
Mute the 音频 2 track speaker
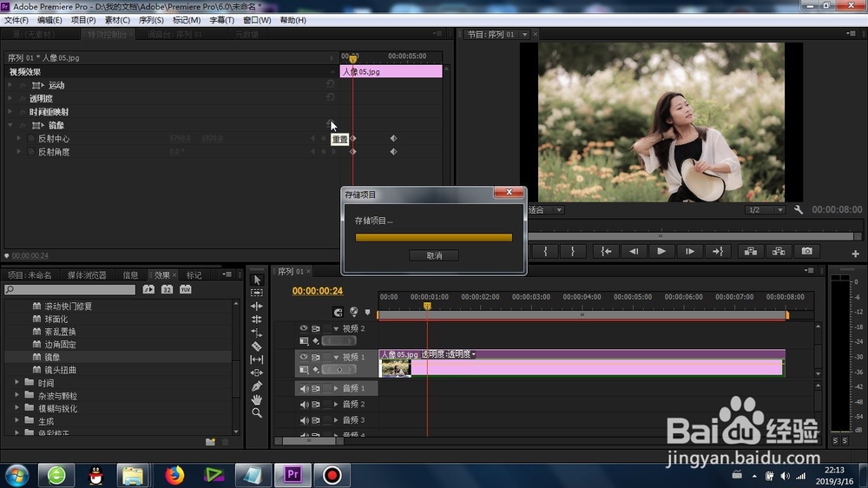[x=304, y=405]
